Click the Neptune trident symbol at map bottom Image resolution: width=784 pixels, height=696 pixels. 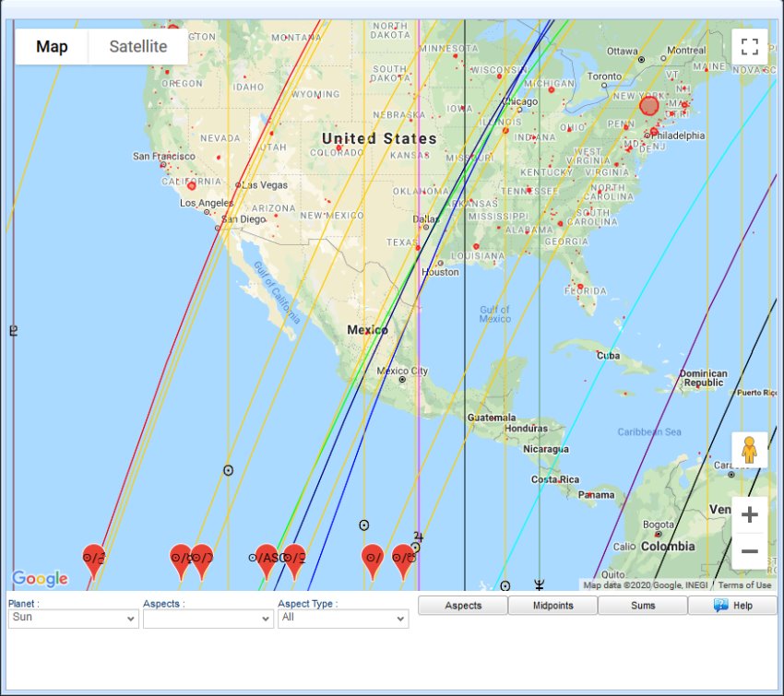coord(540,584)
